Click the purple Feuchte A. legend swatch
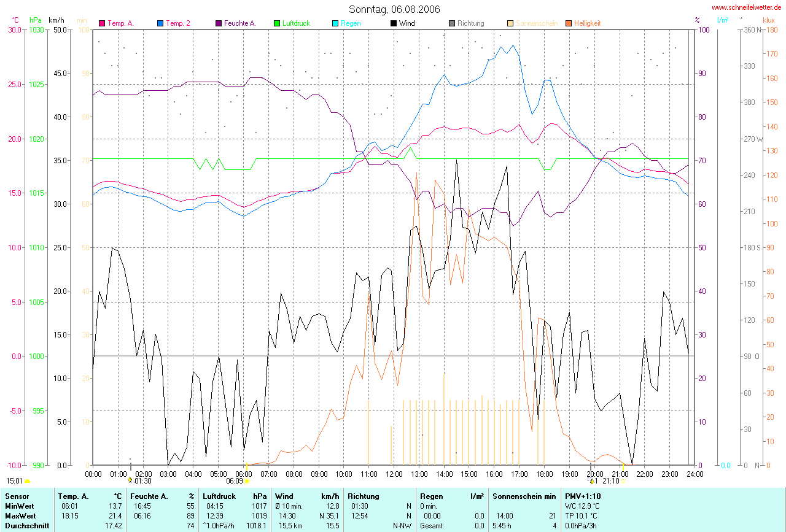The image size is (786, 532). pos(219,23)
